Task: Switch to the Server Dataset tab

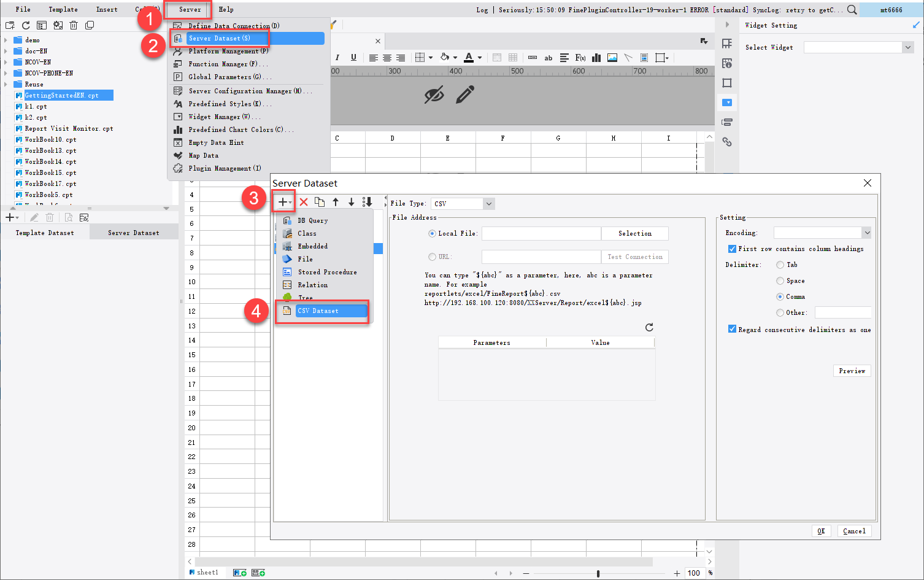Action: (x=134, y=233)
